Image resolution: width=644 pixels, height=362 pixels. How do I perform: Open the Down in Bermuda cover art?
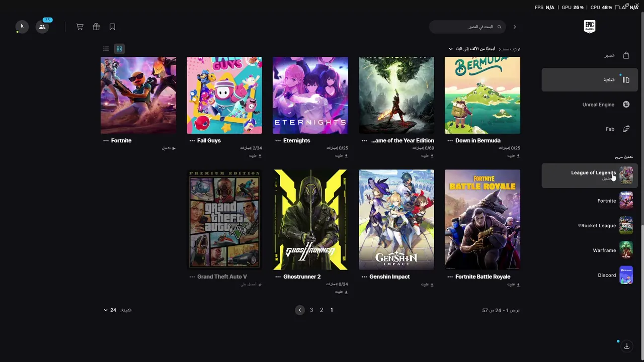tap(482, 96)
